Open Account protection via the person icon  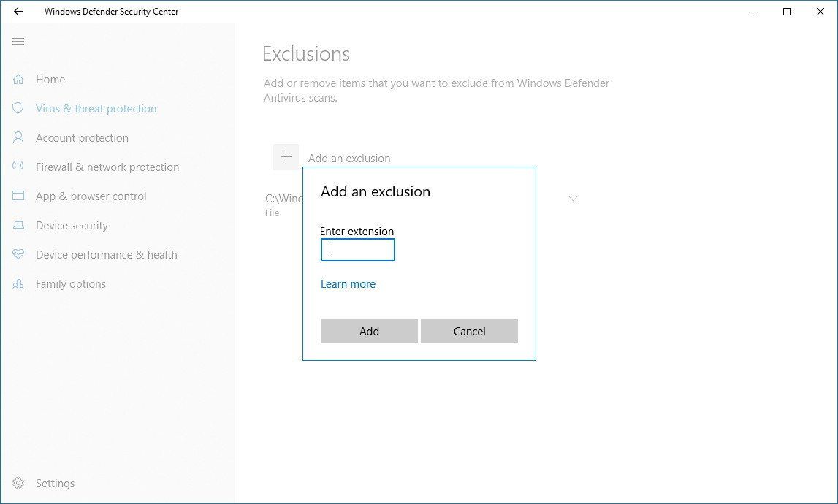click(18, 137)
